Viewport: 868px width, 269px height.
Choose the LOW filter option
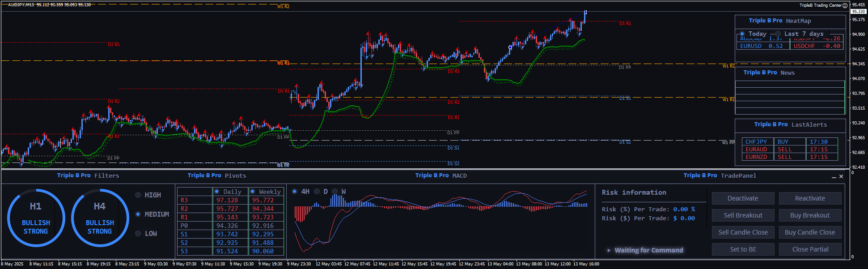coord(138,234)
